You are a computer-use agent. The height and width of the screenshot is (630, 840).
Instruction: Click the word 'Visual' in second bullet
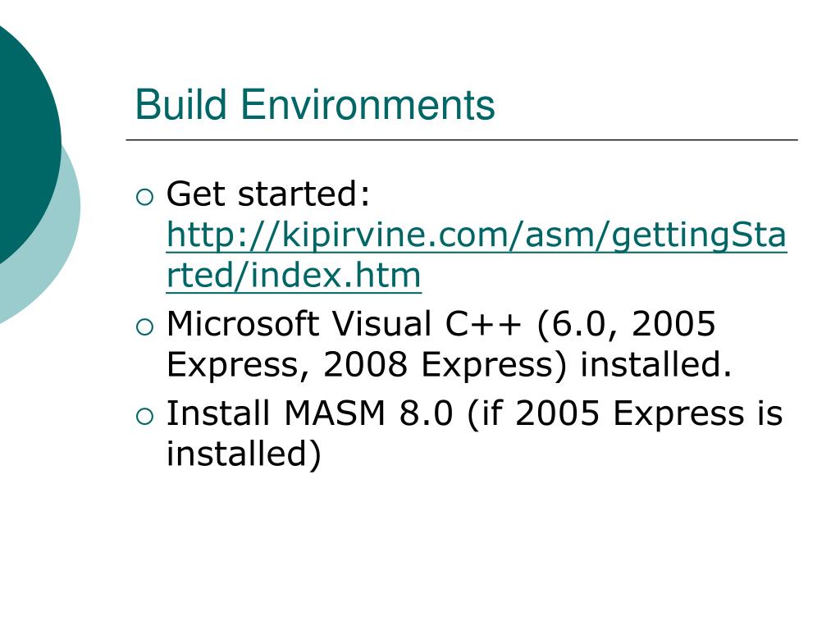[x=382, y=323]
